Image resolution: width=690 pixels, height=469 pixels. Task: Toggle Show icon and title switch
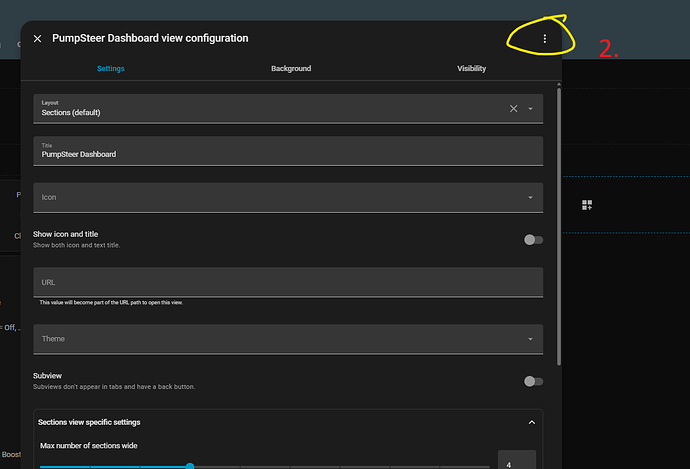point(533,240)
